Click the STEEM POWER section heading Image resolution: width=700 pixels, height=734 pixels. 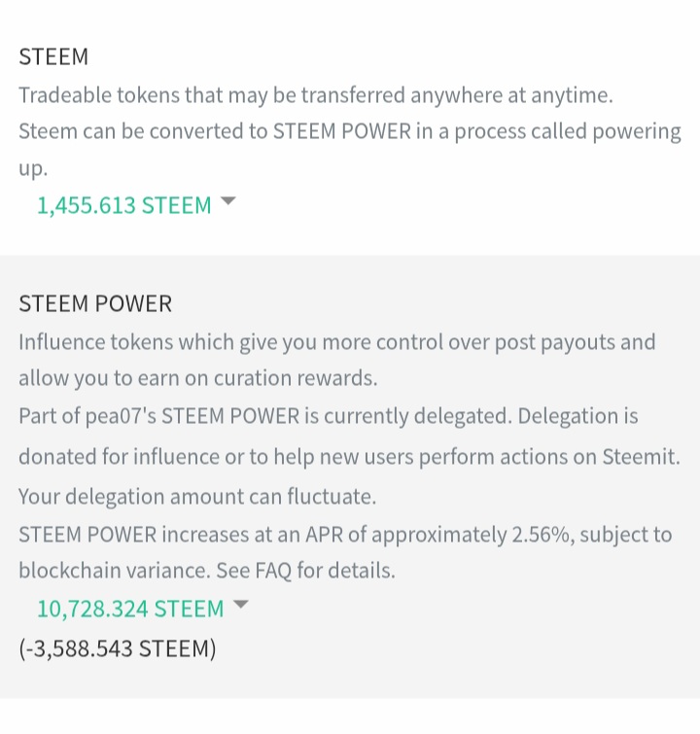tap(95, 303)
